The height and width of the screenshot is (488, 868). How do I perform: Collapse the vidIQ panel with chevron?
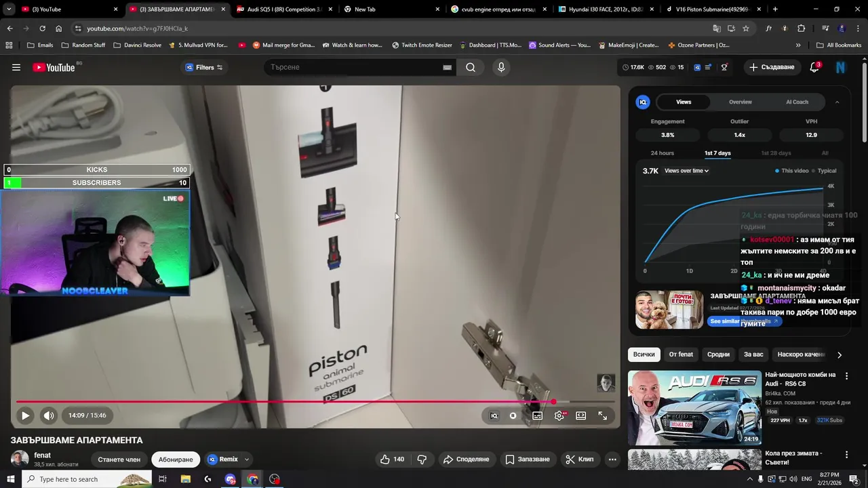837,102
